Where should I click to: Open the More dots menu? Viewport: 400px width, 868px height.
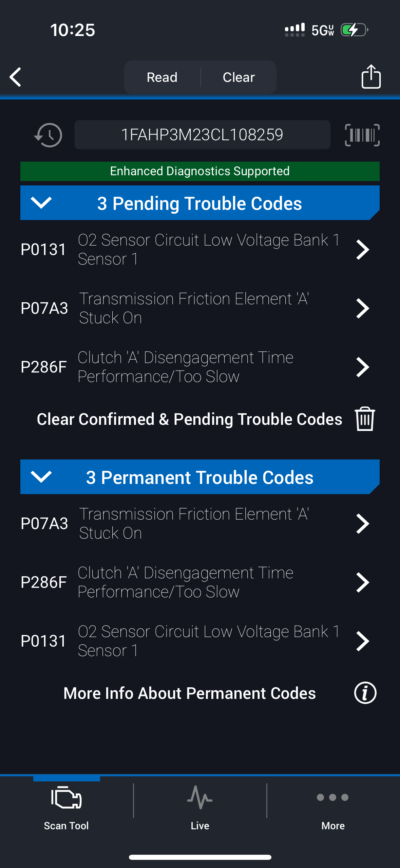point(333,797)
